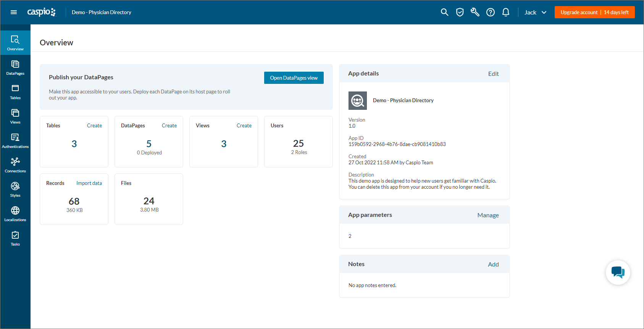Click Manage in App parameters

[x=488, y=215]
